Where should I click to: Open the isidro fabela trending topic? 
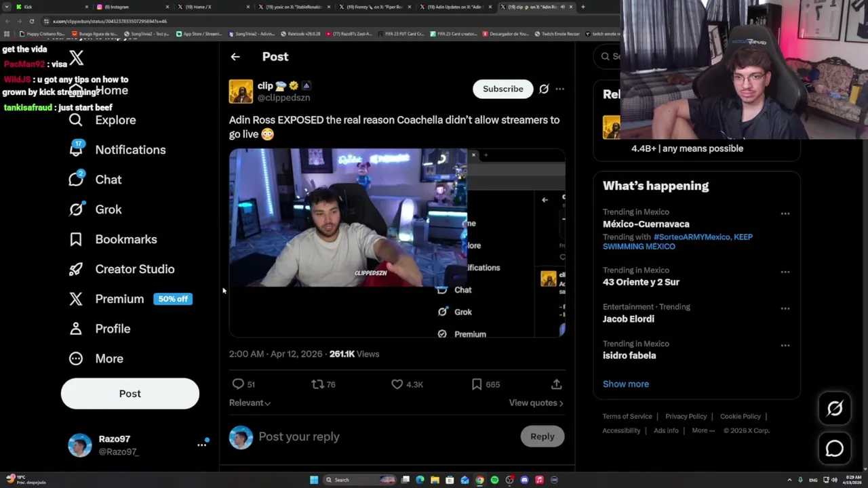click(x=629, y=355)
